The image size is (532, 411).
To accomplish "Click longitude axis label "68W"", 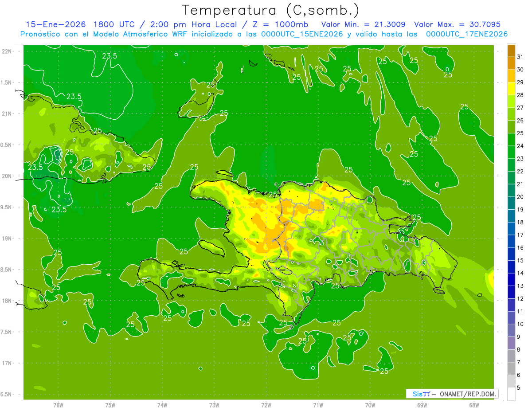I will [x=474, y=405].
